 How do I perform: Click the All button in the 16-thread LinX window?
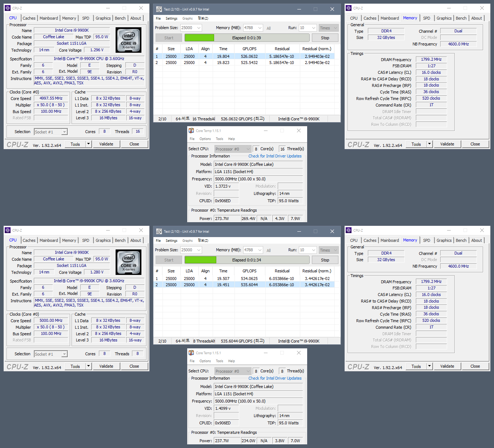tap(269, 28)
